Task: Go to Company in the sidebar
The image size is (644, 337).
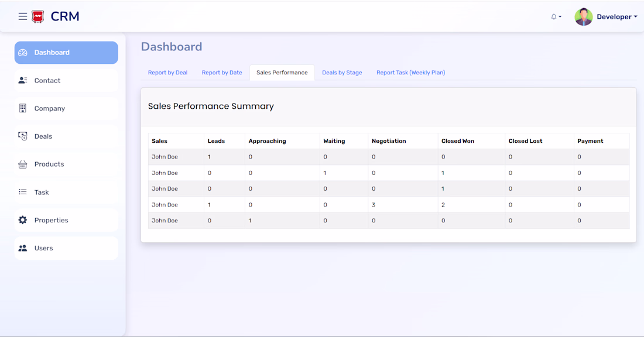Action: [x=66, y=108]
